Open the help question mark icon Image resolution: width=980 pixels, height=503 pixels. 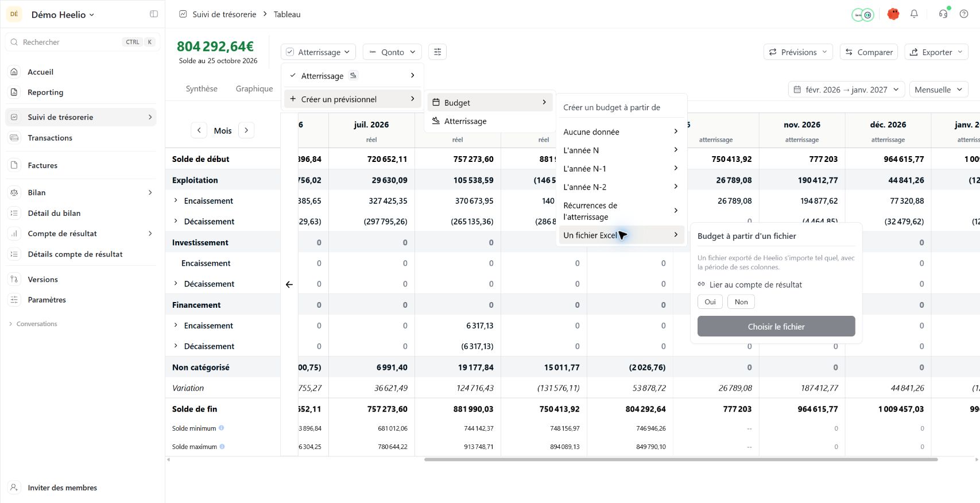point(964,14)
